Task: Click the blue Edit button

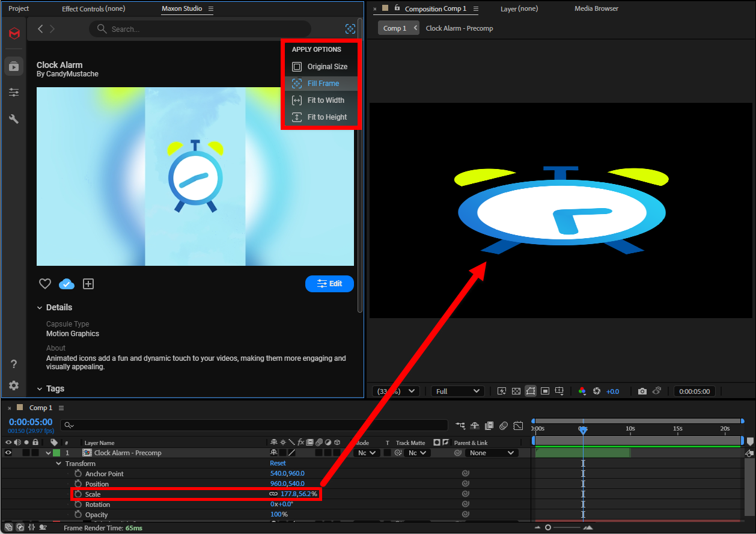Action: [329, 284]
